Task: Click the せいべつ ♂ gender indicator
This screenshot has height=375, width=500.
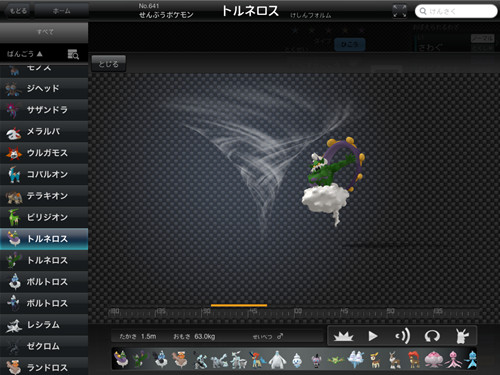Action: pos(268,337)
